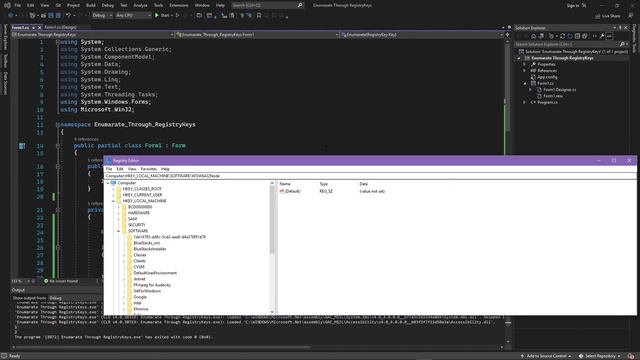Select the BlueStacks_nxt registry key

147,243
